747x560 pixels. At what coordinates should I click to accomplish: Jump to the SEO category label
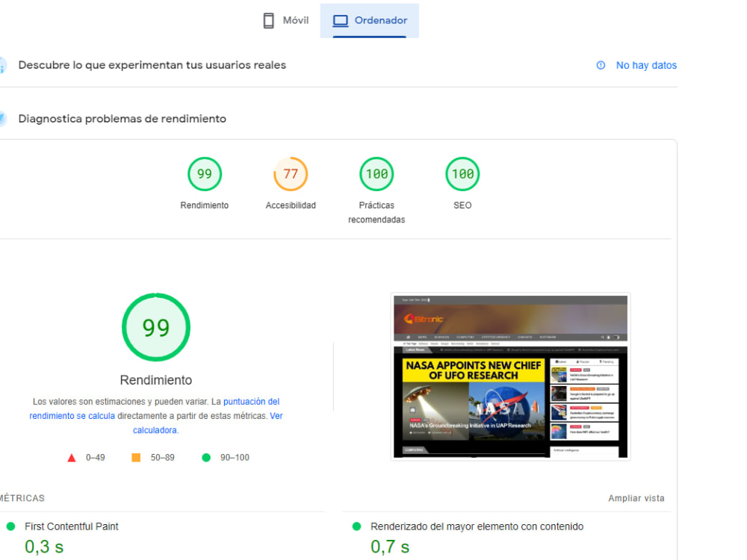coord(462,205)
